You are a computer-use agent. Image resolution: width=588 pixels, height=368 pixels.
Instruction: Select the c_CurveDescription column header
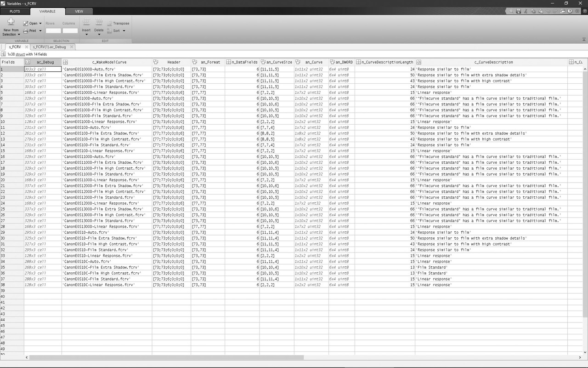click(x=492, y=62)
